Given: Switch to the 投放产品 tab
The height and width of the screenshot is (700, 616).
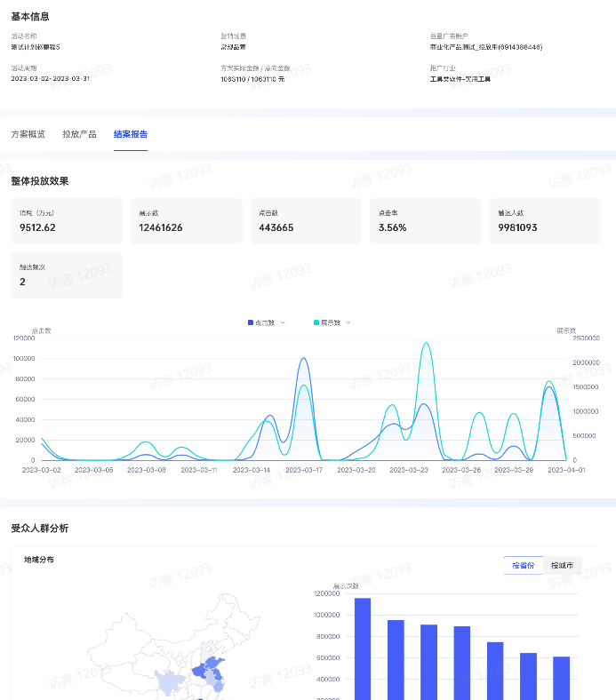Looking at the screenshot, I should point(79,134).
